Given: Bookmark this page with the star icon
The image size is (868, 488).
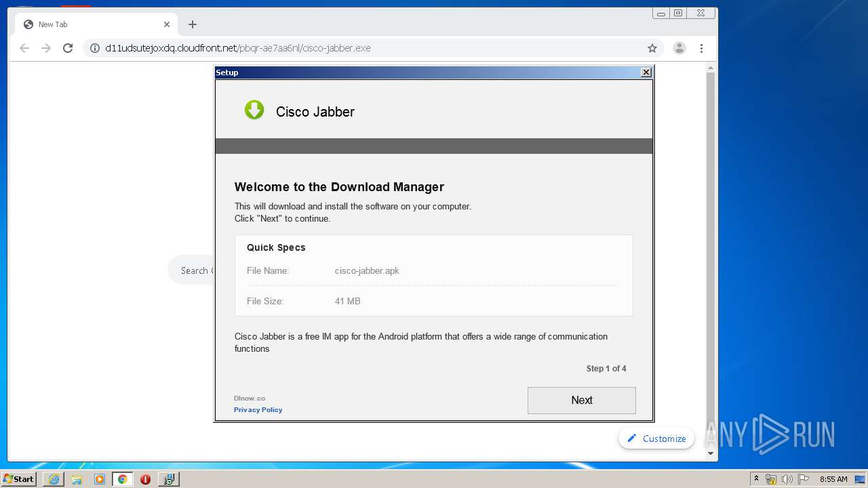Looking at the screenshot, I should tap(652, 48).
